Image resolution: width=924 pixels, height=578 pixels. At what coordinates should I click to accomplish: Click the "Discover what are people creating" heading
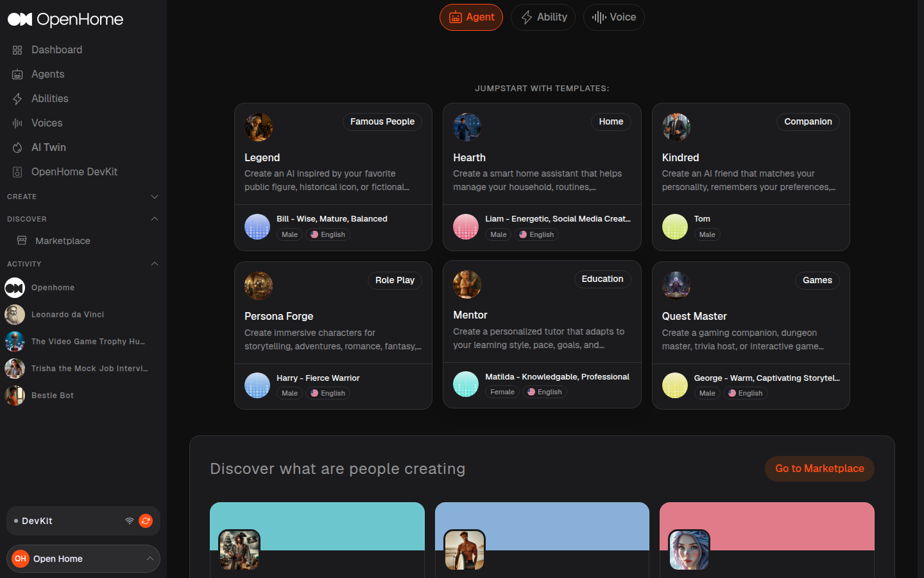(x=338, y=469)
